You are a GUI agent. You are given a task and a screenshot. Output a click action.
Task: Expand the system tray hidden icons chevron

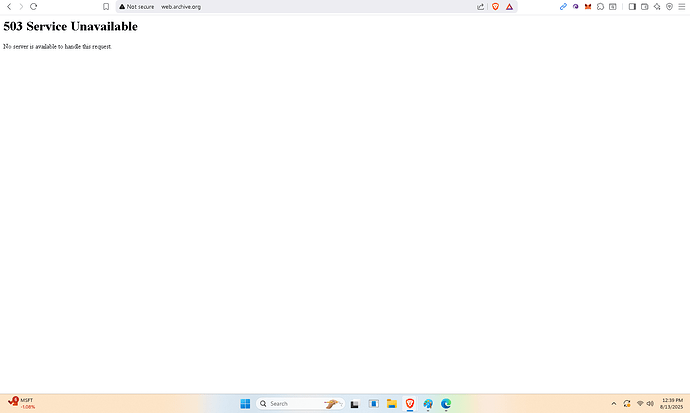(x=614, y=404)
